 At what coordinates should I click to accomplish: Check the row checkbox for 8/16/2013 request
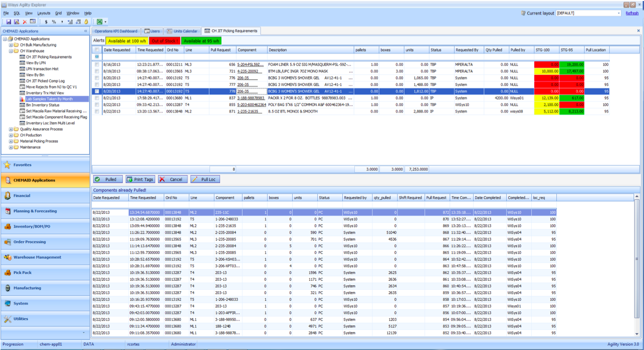[x=97, y=65]
